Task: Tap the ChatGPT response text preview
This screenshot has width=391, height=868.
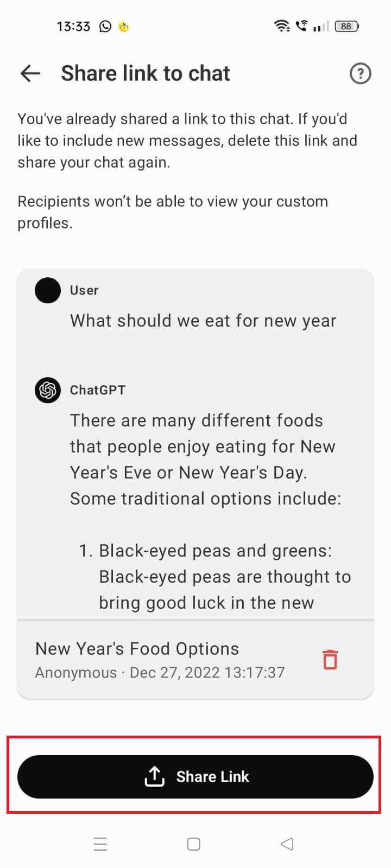Action: [205, 459]
